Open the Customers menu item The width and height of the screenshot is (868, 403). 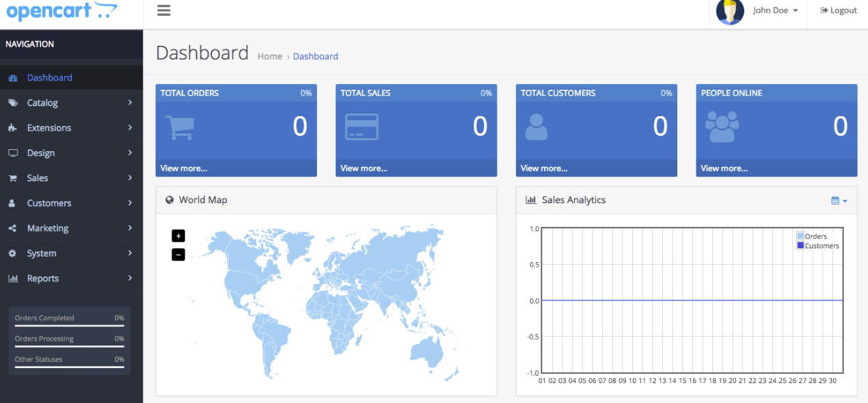(71, 203)
